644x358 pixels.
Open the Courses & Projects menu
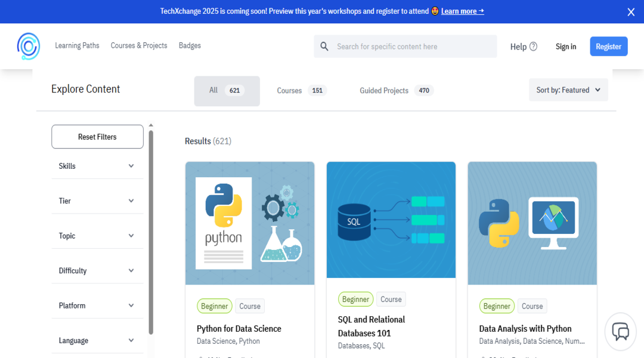tap(139, 45)
